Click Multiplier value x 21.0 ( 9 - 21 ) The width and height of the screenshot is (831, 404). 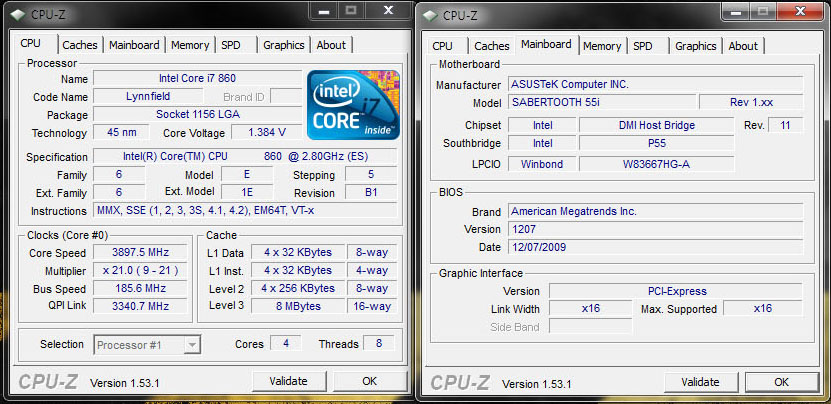(140, 270)
